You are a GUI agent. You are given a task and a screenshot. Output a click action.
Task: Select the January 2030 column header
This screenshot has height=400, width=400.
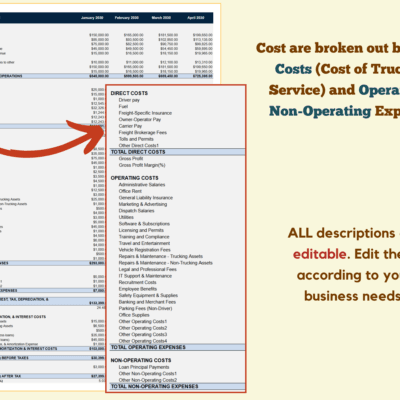click(92, 18)
